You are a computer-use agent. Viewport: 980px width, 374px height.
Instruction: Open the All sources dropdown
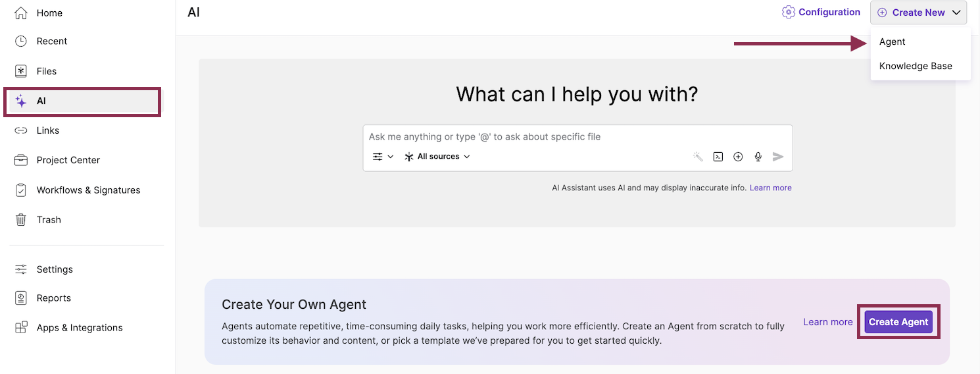pyautogui.click(x=437, y=157)
